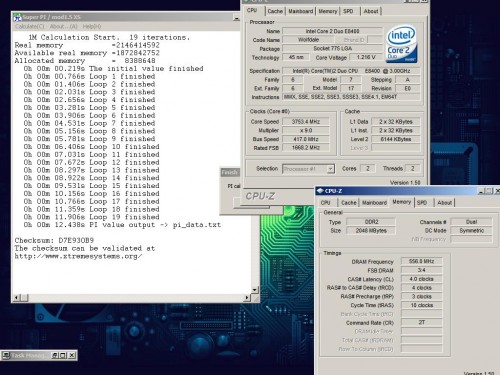Viewport: 500px width, 375px height.
Task: Open the About tab in lower CPU-Z window
Action: coord(444,203)
